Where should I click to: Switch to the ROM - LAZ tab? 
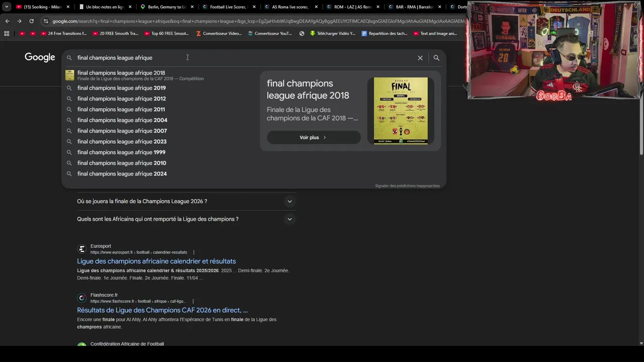click(352, 7)
